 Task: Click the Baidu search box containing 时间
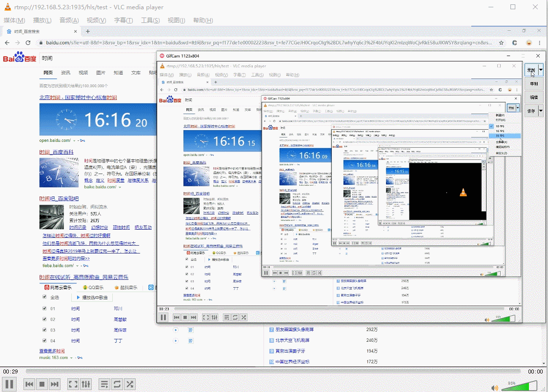[x=98, y=59]
